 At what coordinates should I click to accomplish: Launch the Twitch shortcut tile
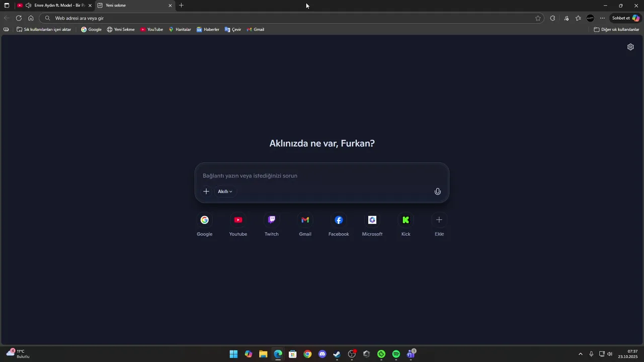[x=272, y=225]
